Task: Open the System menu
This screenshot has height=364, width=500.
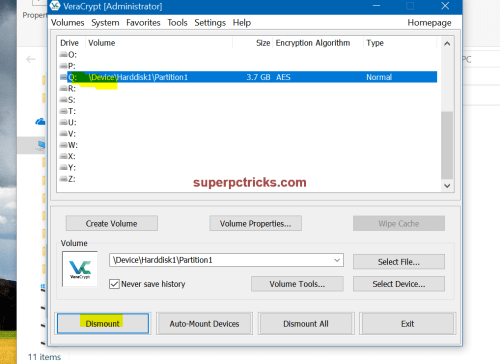Action: coord(105,23)
